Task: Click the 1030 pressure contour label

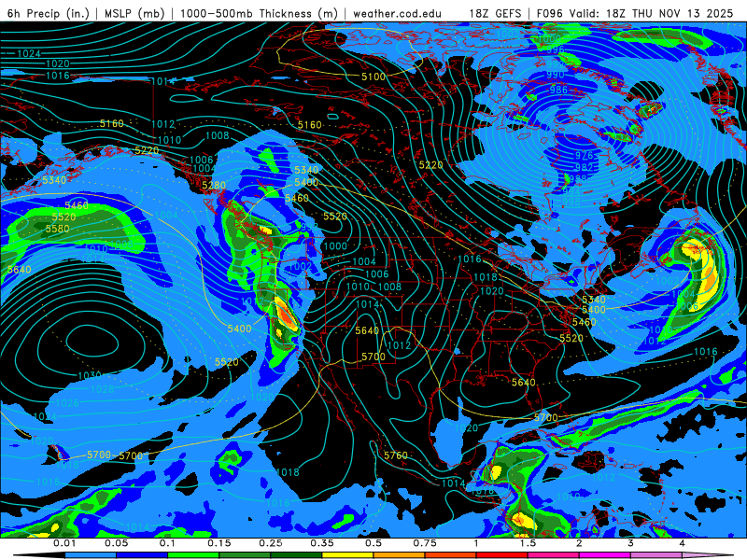Action: [x=90, y=375]
